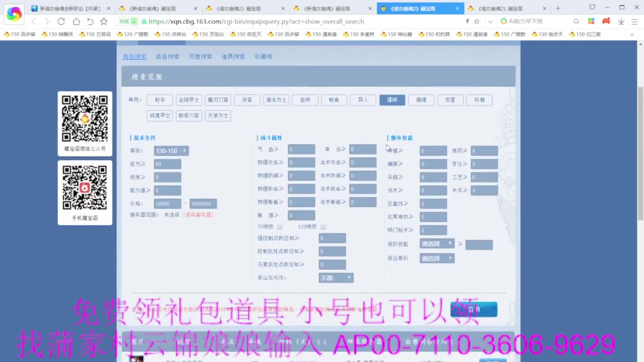Switch to the last browser tab 藏宝阁
Screen dimensions: 644x362
(507, 9)
